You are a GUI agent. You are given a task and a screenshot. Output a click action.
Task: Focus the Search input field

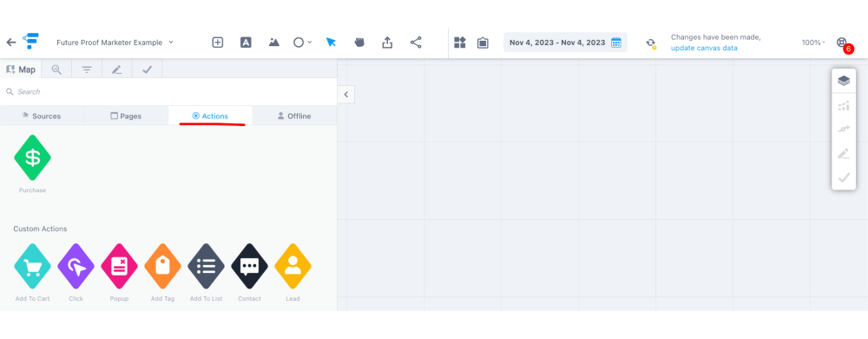click(168, 92)
